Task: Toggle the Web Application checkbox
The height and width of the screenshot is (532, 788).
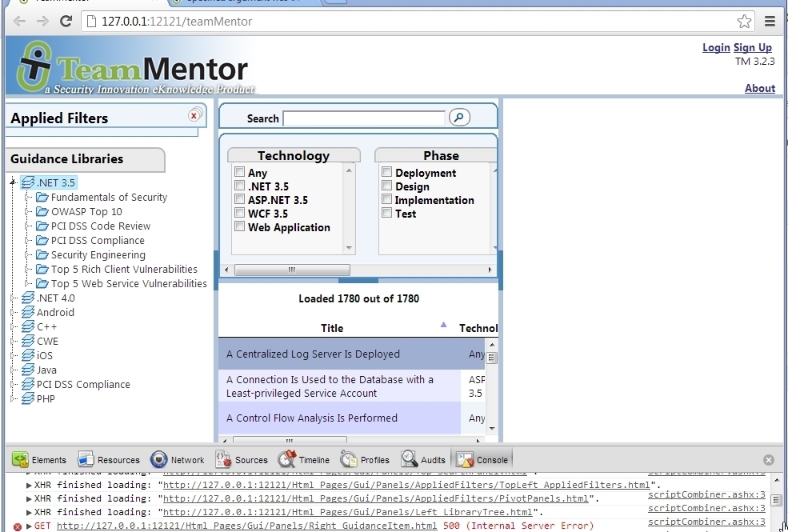Action: point(240,227)
